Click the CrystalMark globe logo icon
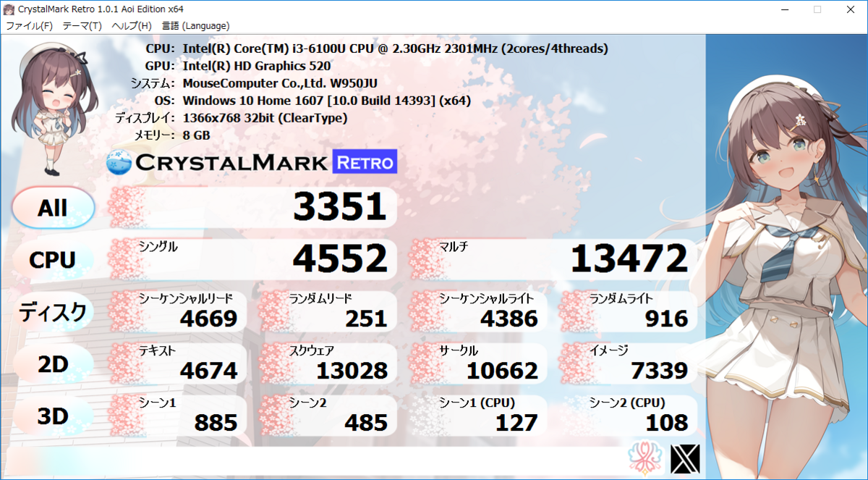868x480 pixels. point(120,161)
